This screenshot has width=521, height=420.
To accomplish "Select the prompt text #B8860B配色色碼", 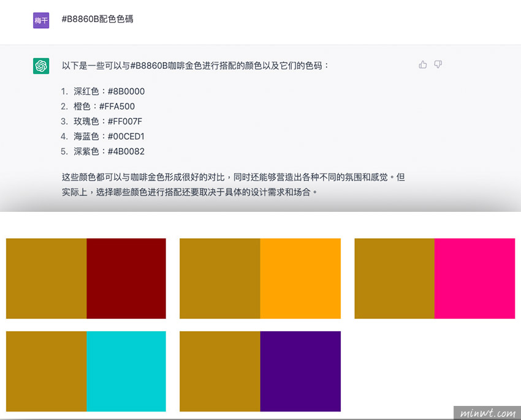I will pyautogui.click(x=97, y=19).
